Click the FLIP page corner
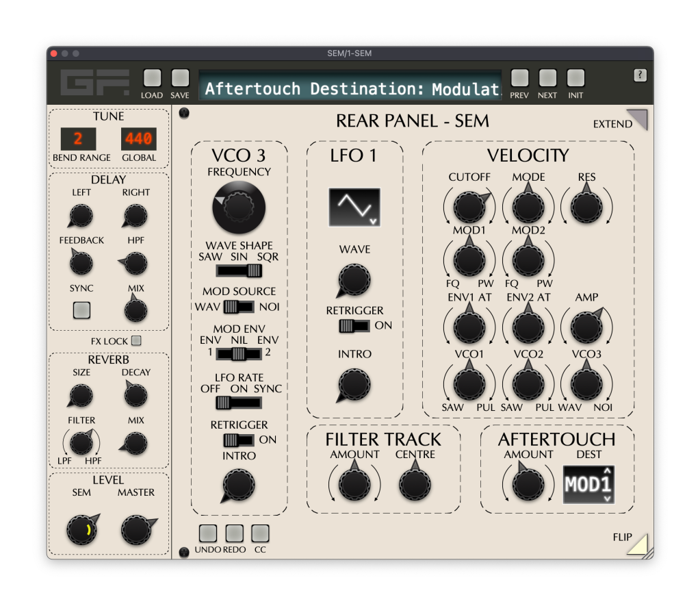Viewport: 700px width, 606px height. tap(636, 544)
